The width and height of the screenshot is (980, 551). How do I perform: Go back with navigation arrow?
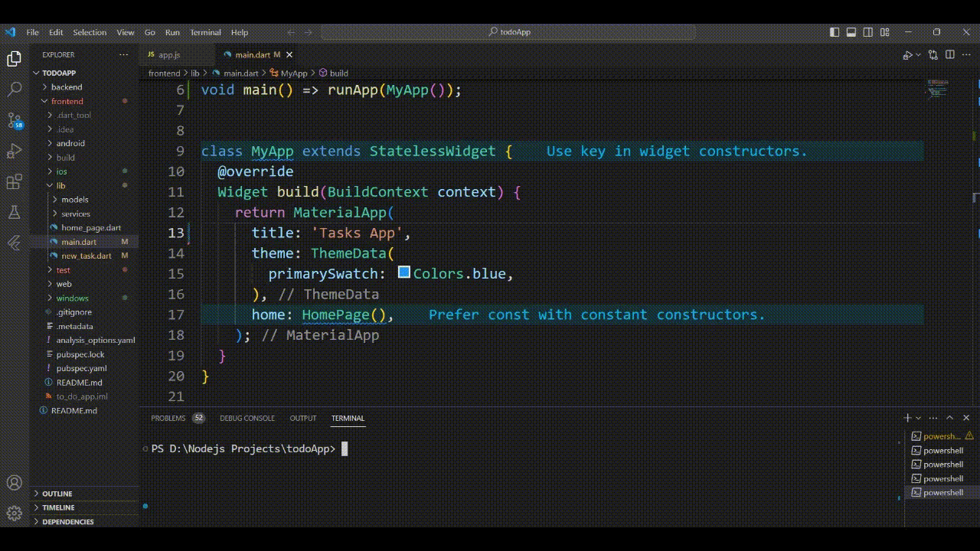click(x=292, y=32)
